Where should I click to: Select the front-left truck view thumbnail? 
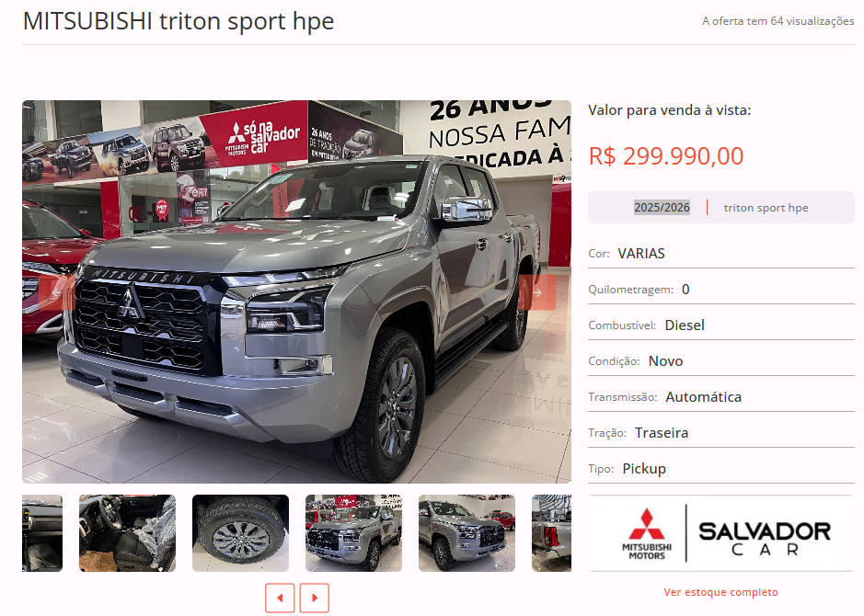coord(353,533)
